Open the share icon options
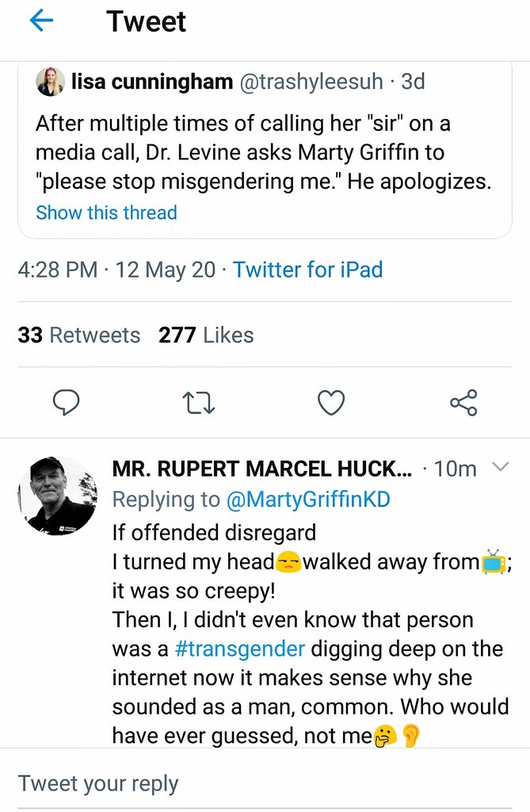The width and height of the screenshot is (530, 812). pos(463,403)
